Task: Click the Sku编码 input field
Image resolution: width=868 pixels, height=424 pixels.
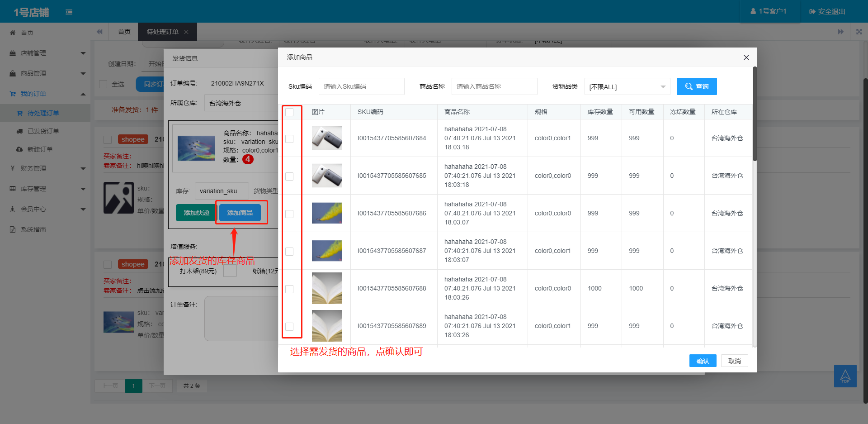Action: click(361, 86)
